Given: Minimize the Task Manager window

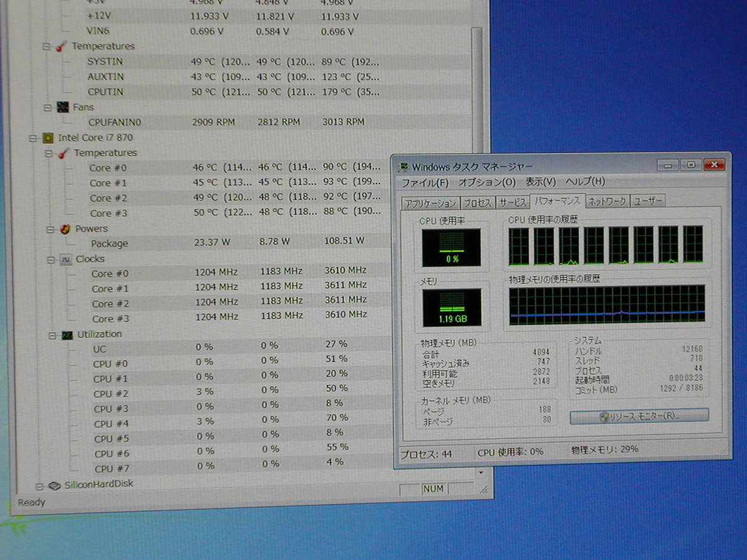Looking at the screenshot, I should (x=668, y=165).
